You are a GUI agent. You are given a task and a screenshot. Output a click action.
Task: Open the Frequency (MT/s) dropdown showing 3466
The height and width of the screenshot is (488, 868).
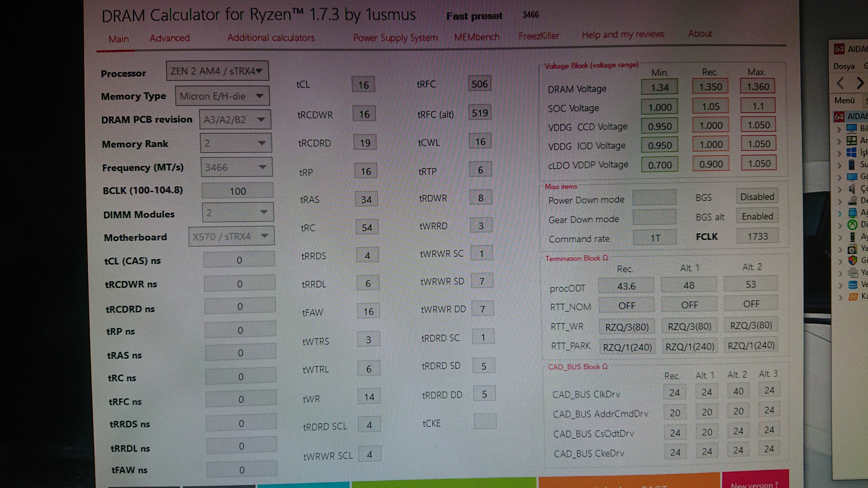(237, 167)
